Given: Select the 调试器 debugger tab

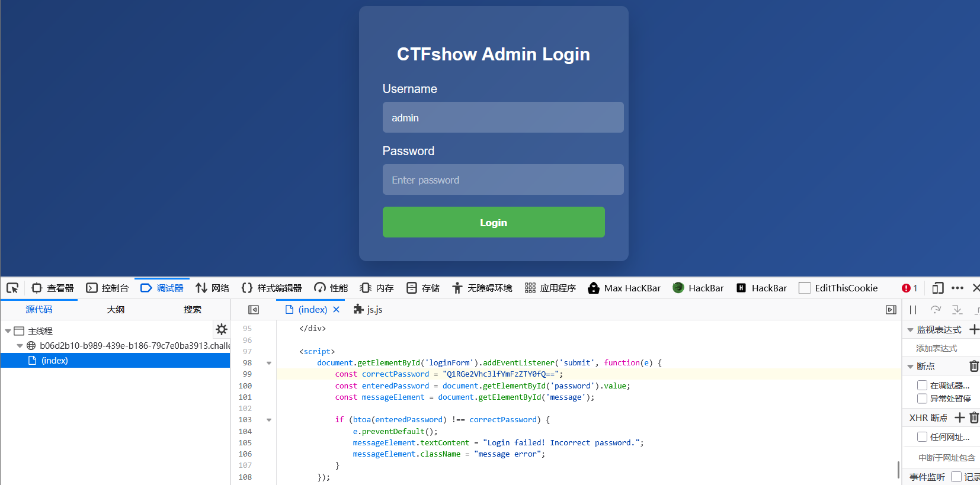Looking at the screenshot, I should [x=162, y=288].
